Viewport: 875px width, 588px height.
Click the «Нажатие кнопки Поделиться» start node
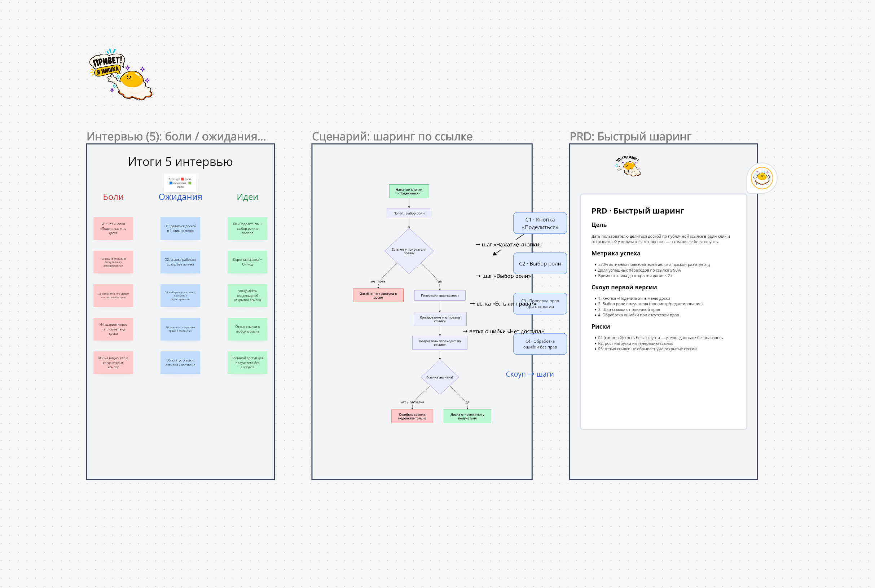[409, 191]
